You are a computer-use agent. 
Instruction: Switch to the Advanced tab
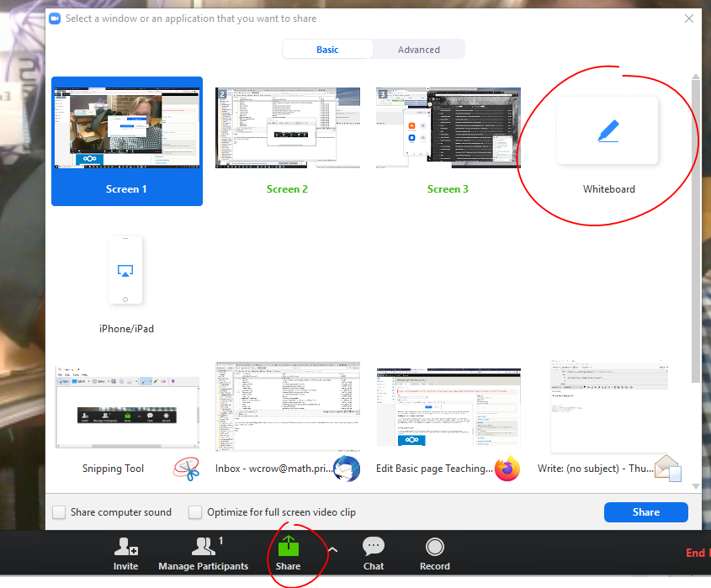click(x=418, y=50)
